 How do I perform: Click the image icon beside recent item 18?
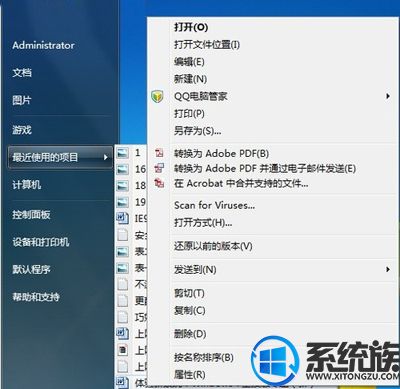pos(123,185)
